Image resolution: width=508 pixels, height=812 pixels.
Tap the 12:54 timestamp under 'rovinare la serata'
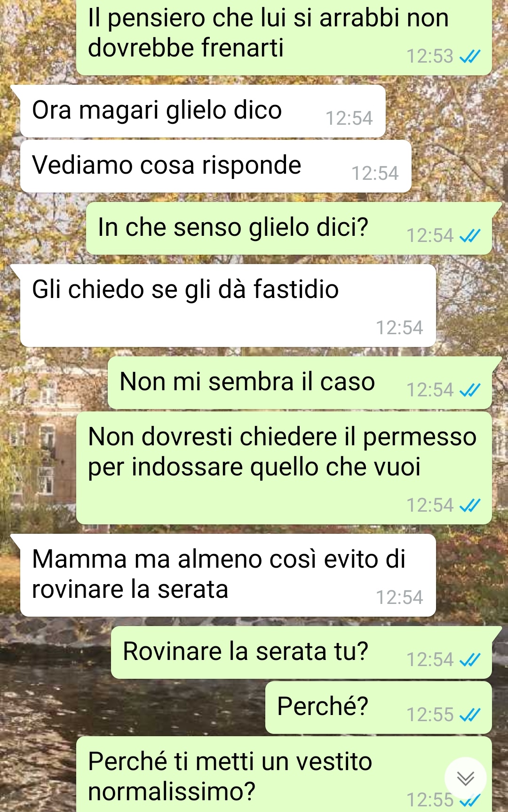coord(399,598)
